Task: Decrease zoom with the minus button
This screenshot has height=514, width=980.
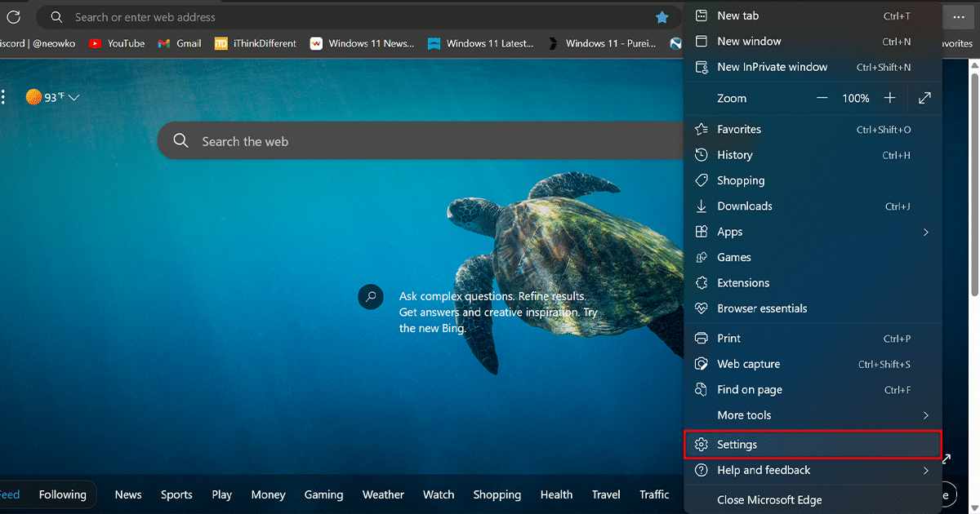Action: (x=822, y=98)
